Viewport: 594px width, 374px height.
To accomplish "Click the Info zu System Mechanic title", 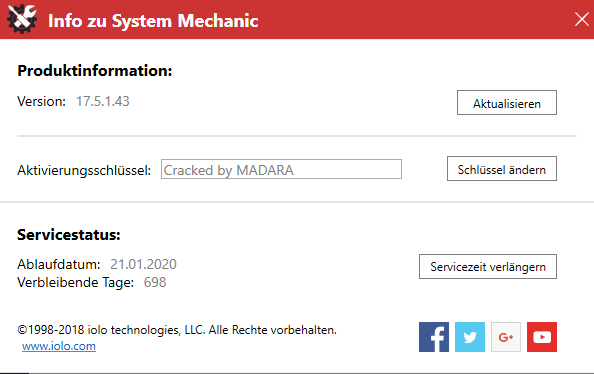I will point(153,21).
